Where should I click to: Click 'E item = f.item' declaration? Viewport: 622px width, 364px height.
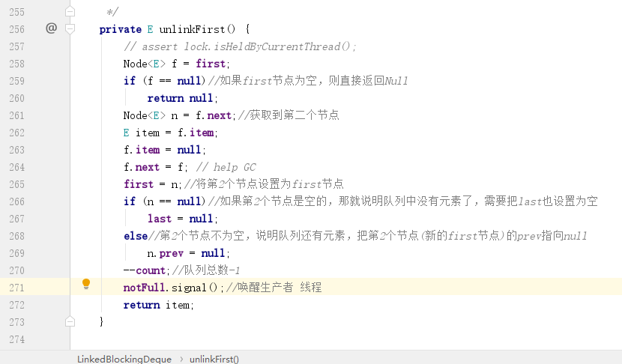pyautogui.click(x=171, y=133)
